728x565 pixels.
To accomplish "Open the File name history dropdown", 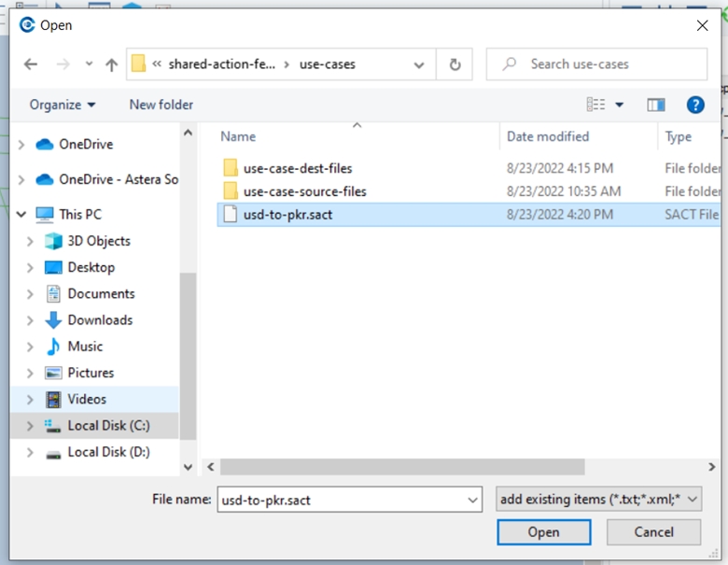I will [x=472, y=500].
